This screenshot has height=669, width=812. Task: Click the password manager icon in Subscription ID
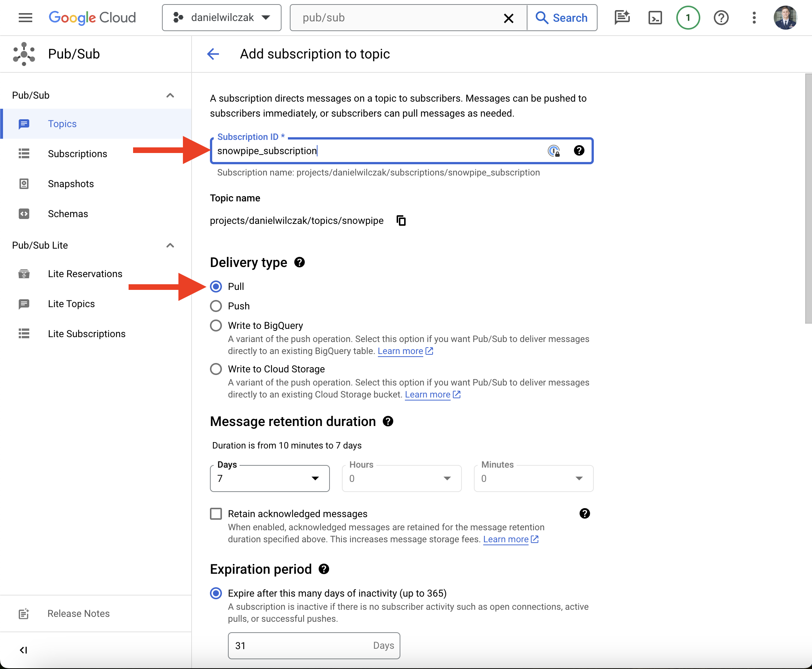554,151
